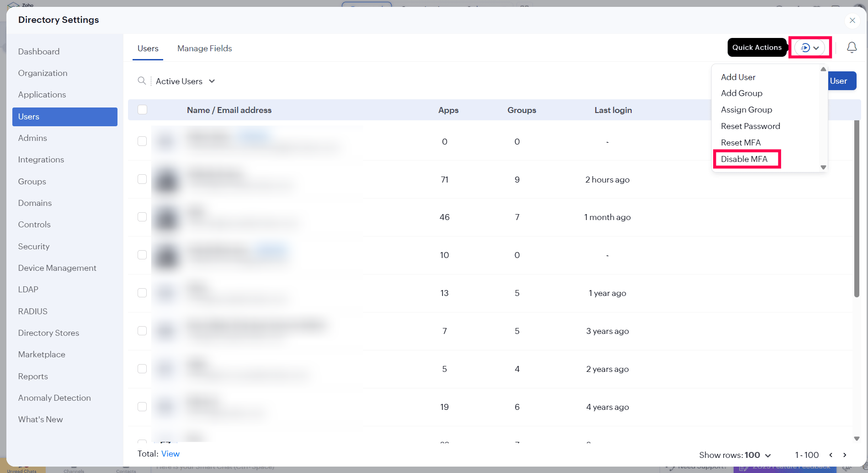Click the Quick Actions icon button
The image size is (868, 473).
click(809, 48)
